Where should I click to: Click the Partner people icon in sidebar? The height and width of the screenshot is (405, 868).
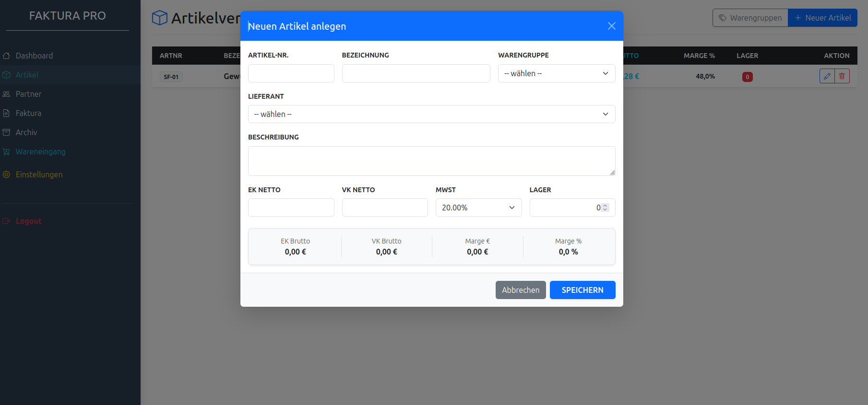[6, 94]
